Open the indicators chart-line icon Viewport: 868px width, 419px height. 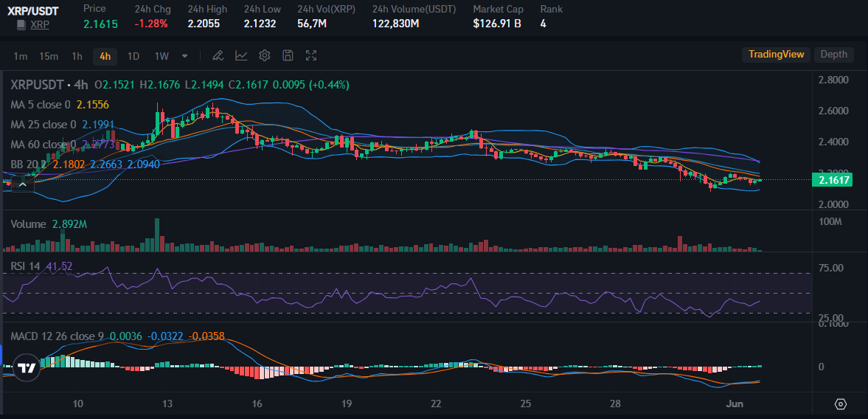(x=241, y=55)
